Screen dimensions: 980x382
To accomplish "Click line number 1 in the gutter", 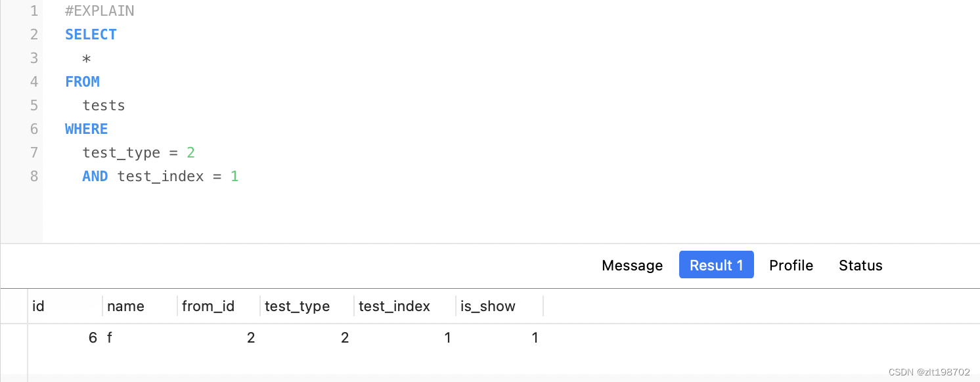I will 34,11.
